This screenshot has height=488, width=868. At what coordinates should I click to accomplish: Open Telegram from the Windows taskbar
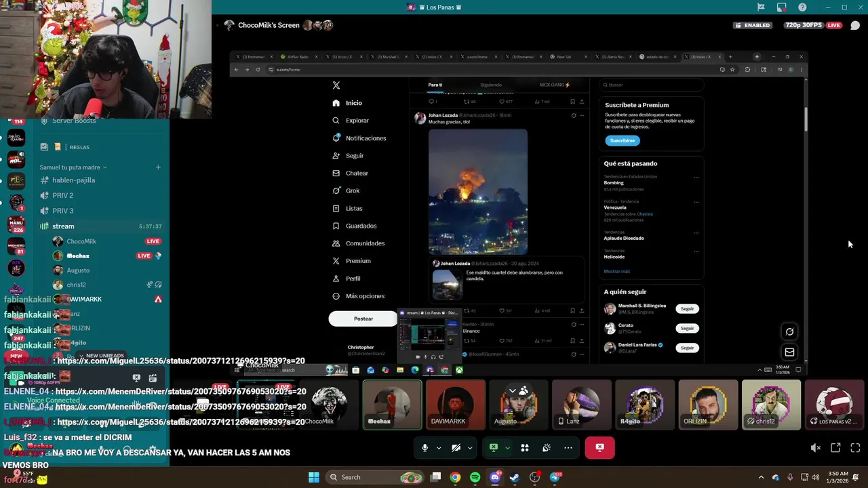coord(555,477)
